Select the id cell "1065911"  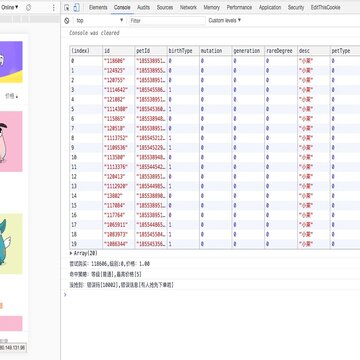(119, 225)
